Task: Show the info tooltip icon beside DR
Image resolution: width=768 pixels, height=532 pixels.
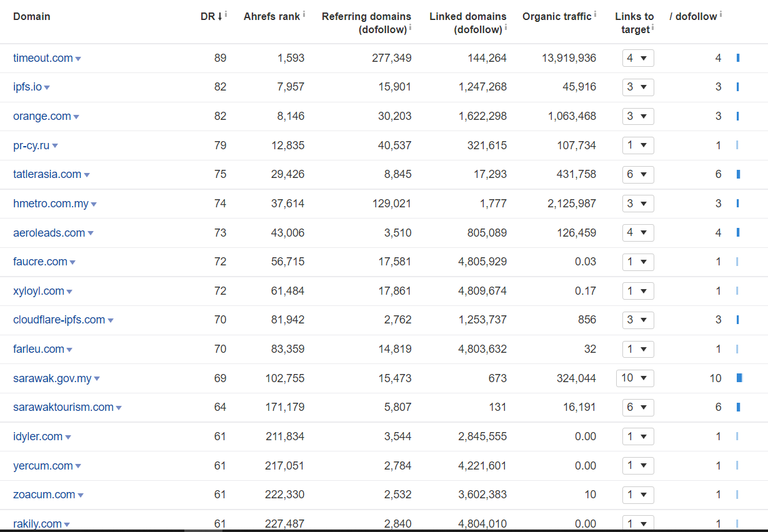Action: 226,14
